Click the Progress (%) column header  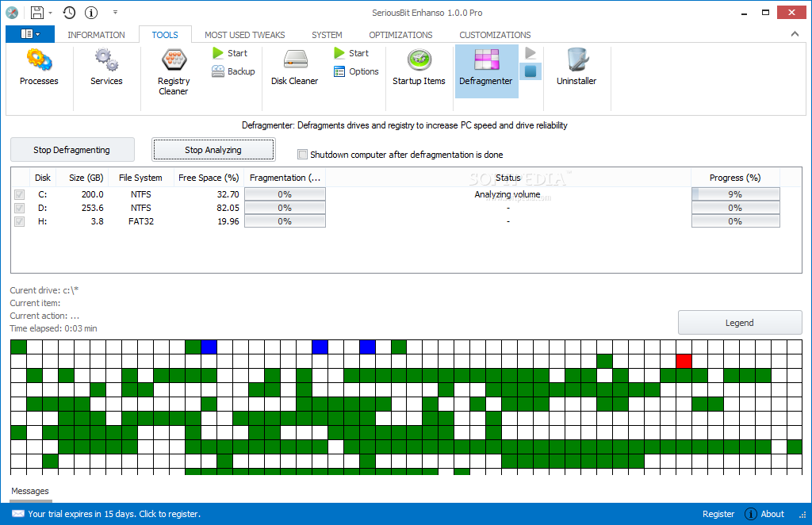(735, 178)
